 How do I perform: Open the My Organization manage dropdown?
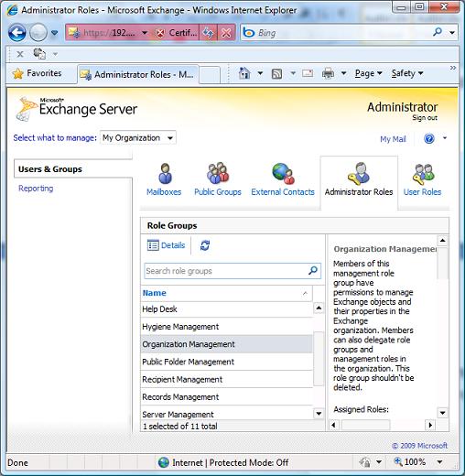138,138
